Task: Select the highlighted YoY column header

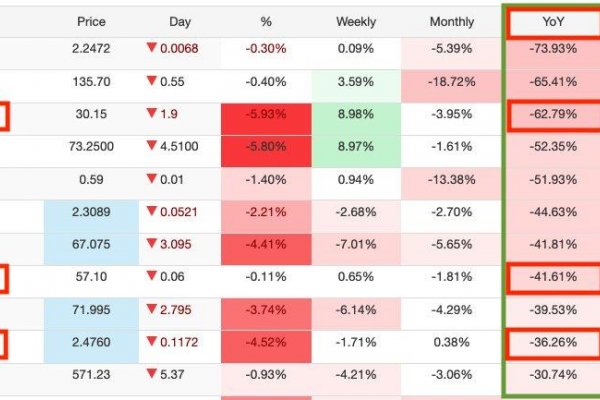Action: pos(552,22)
